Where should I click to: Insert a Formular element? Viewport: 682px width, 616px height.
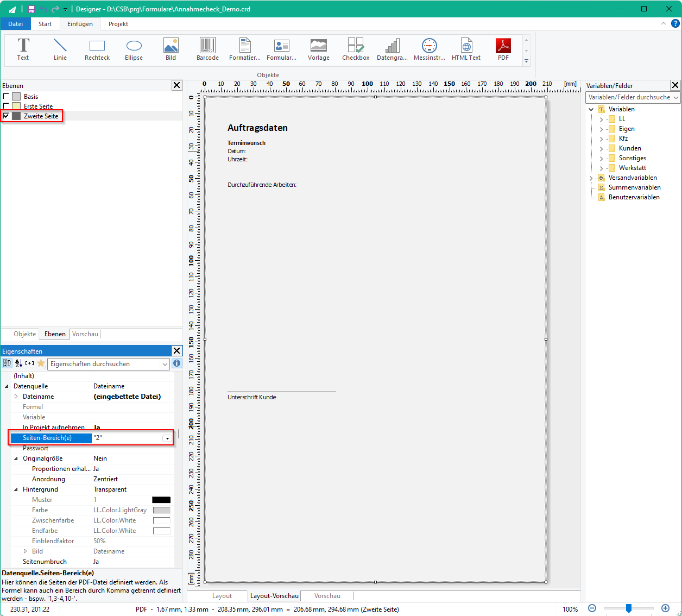pyautogui.click(x=282, y=49)
